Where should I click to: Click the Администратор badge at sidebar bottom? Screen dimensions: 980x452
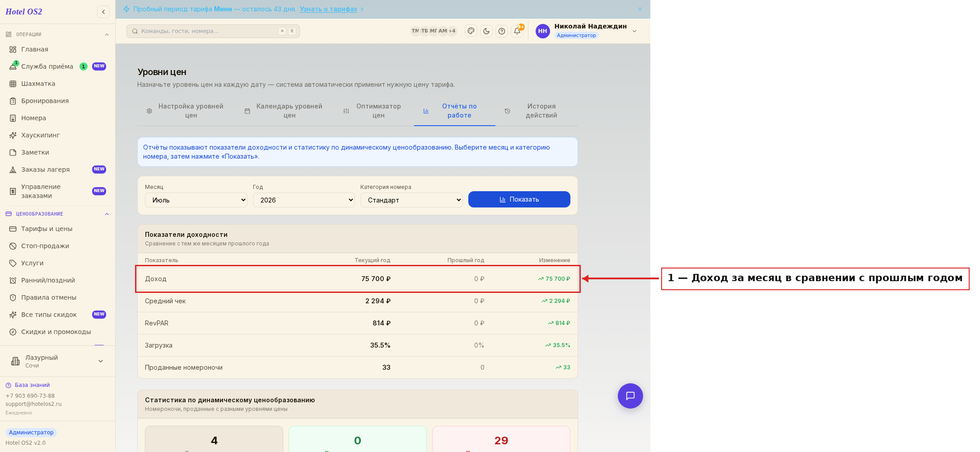coord(31,433)
